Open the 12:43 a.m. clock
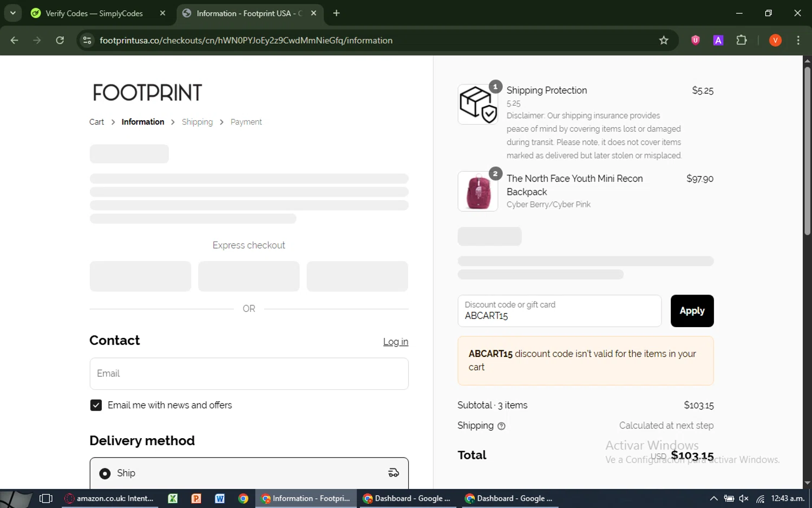812x508 pixels. 788,499
